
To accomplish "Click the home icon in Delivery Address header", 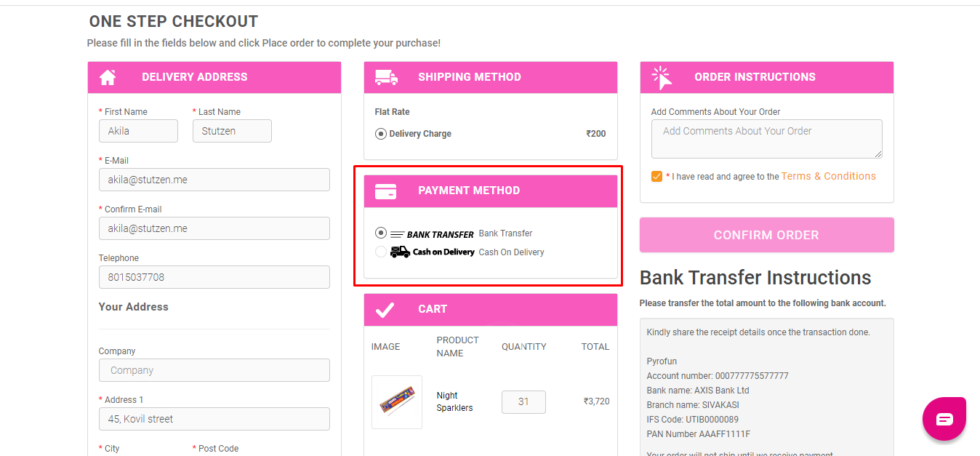I will click(x=108, y=77).
